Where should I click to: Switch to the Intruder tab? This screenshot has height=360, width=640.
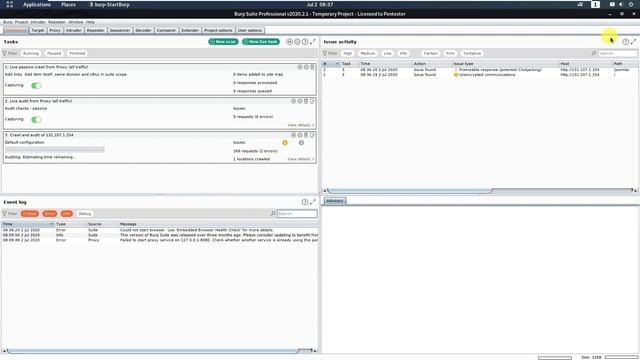coord(73,30)
